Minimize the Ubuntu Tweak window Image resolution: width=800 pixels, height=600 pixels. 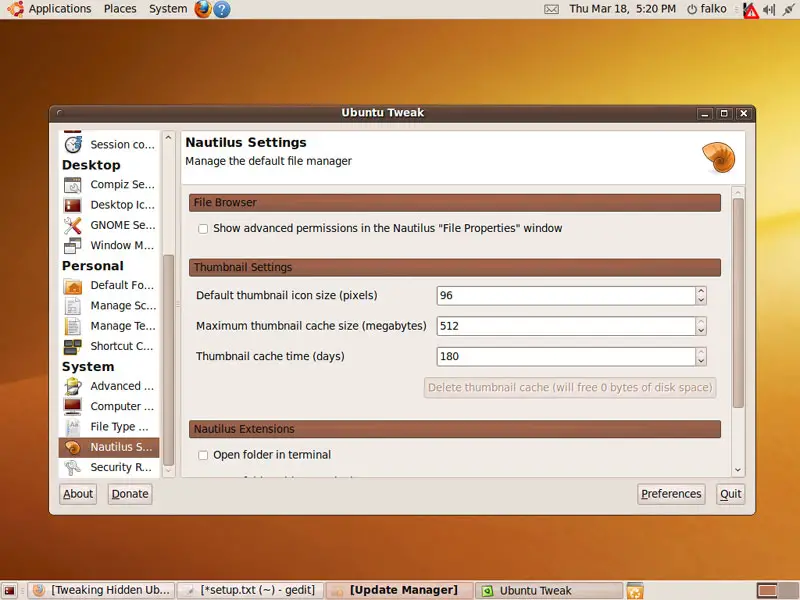pos(705,114)
